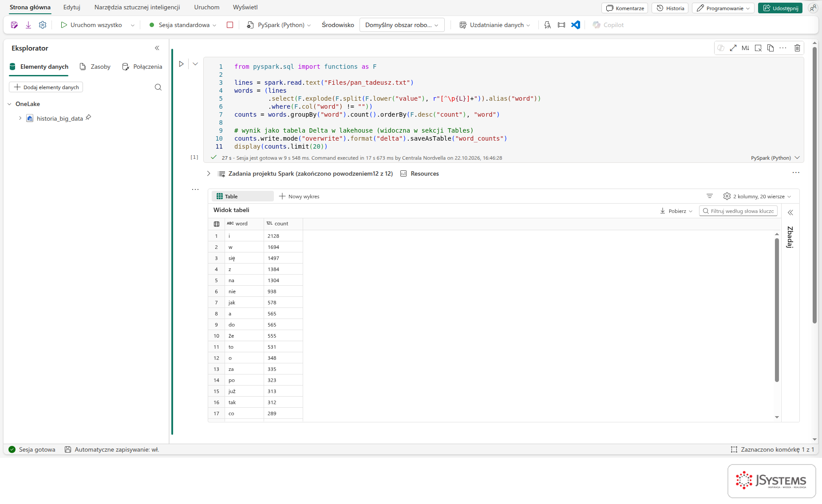Open notebook settings with the gear icon

pyautogui.click(x=43, y=25)
